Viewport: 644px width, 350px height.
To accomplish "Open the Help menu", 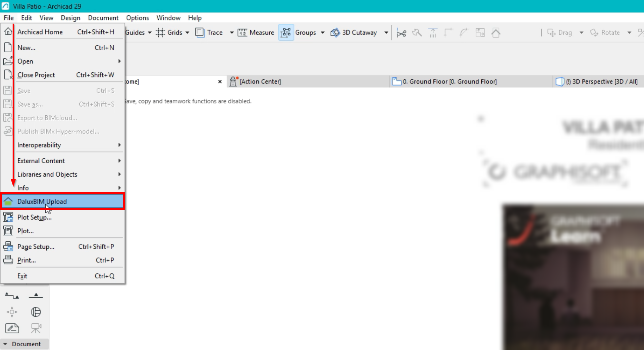I will point(195,18).
